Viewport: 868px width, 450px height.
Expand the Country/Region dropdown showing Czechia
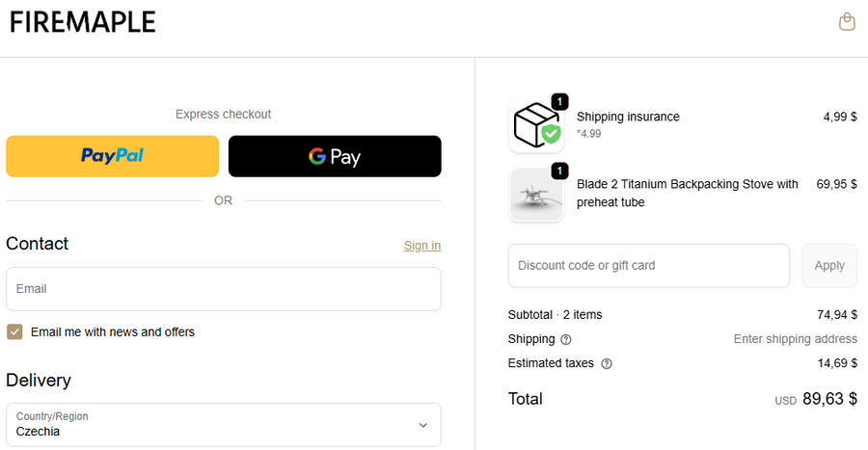click(x=224, y=424)
